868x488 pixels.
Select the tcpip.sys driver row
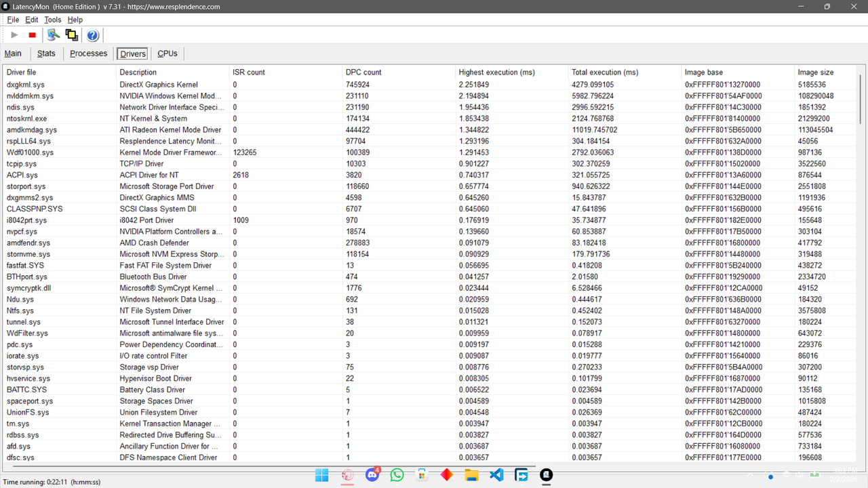point(430,164)
